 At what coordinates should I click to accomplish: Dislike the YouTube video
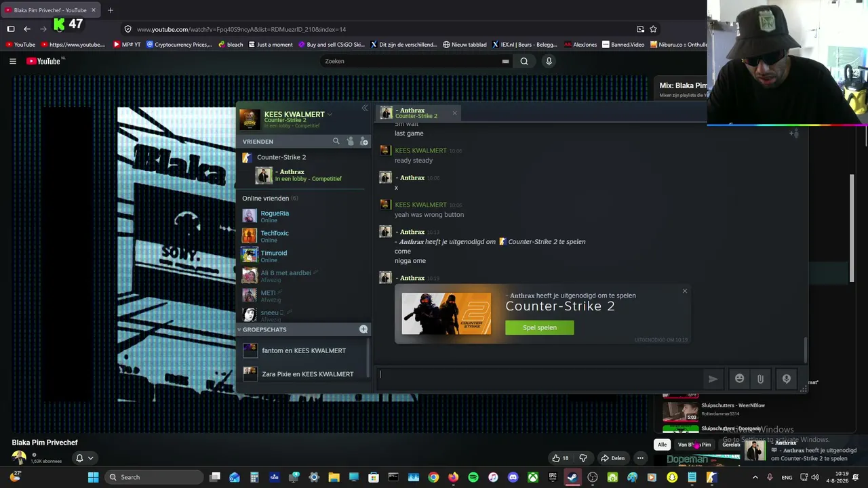[x=583, y=458]
